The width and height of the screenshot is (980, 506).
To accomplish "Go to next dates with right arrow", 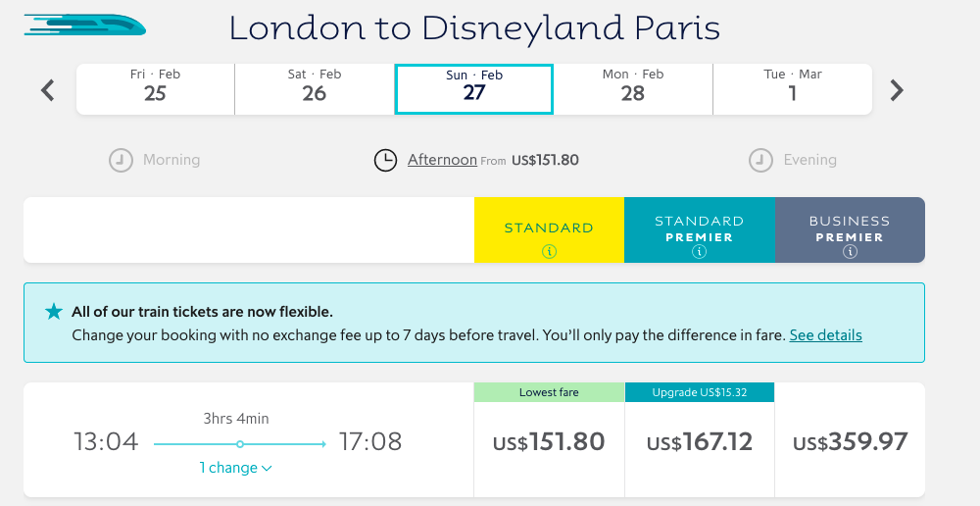I will [897, 91].
